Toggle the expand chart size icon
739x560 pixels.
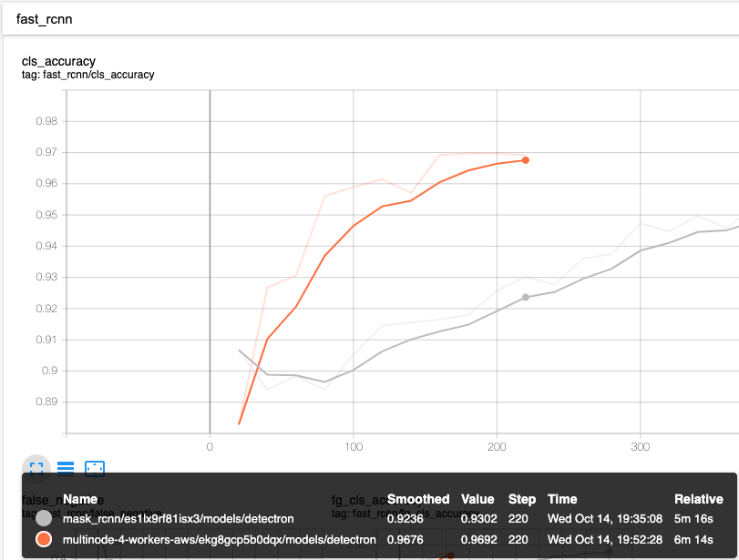click(x=36, y=469)
